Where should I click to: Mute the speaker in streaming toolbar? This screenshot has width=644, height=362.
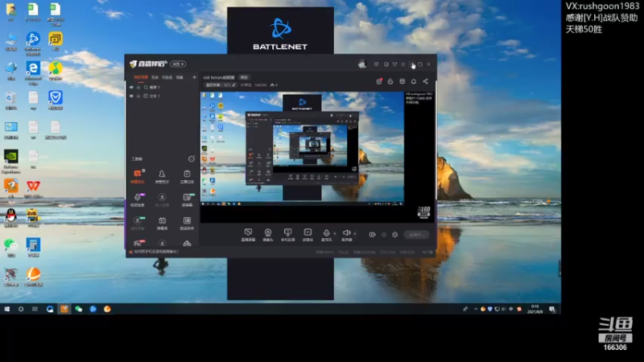346,234
